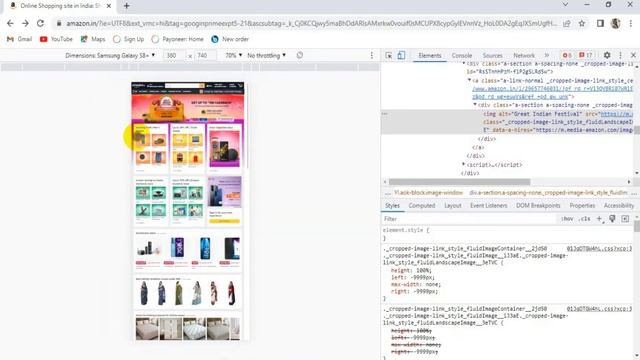
Task: Select the breadcrumb div.a-section.a-spacing-none
Action: pos(548,193)
